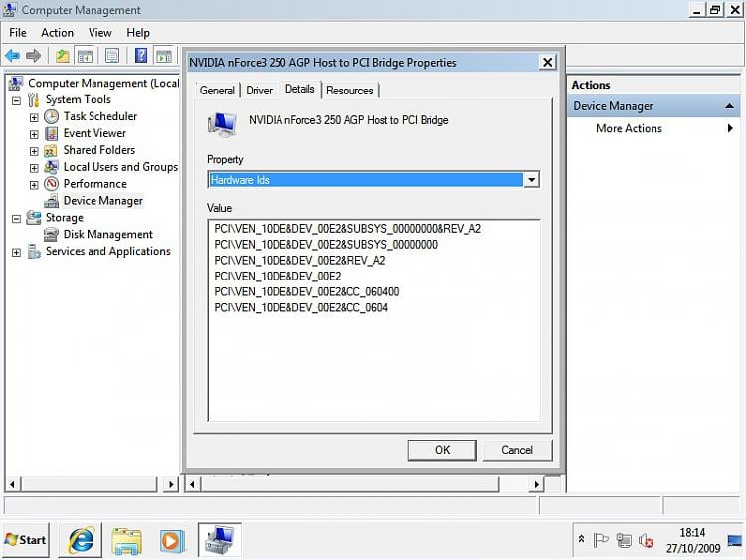Collapse the Storage node

pos(16,219)
